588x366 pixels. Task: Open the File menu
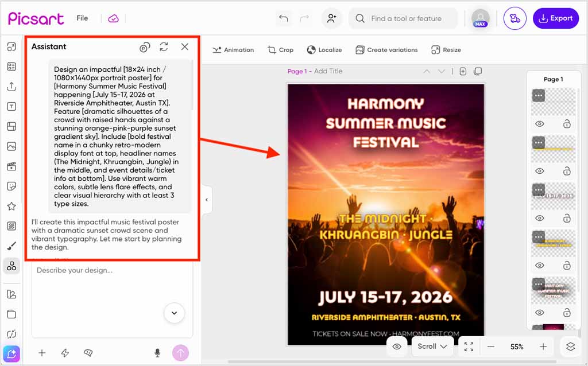(x=82, y=18)
